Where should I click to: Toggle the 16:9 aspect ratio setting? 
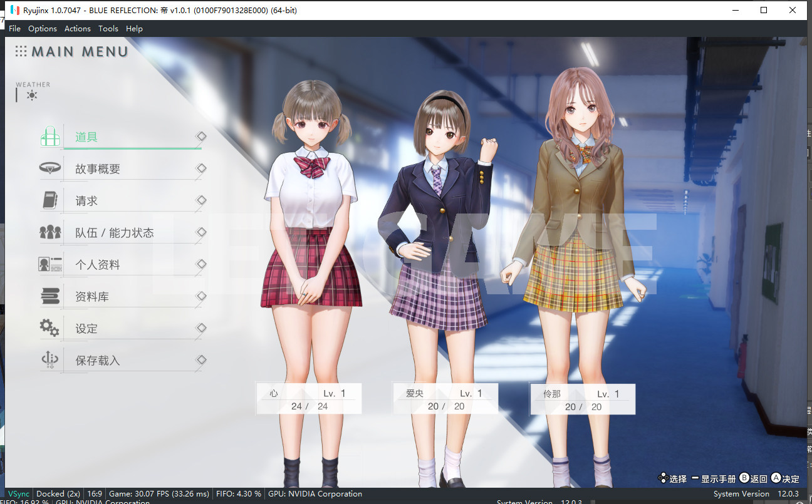(x=95, y=494)
